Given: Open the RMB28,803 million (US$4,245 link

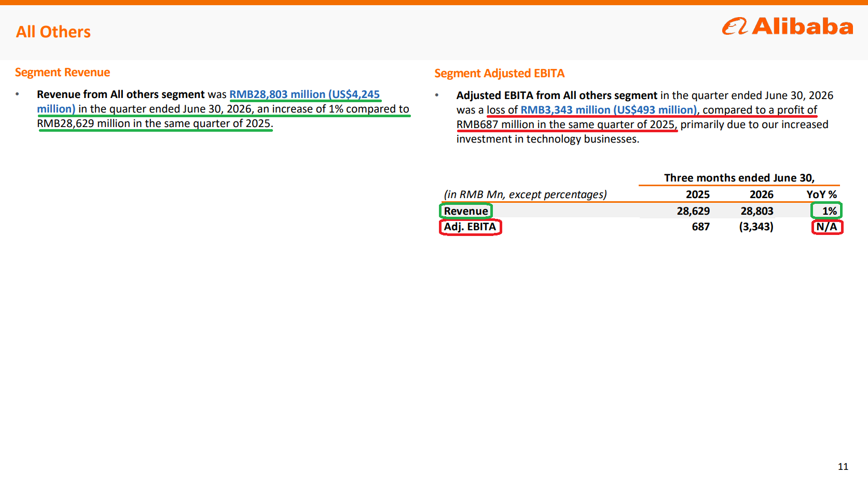Looking at the screenshot, I should point(305,94).
